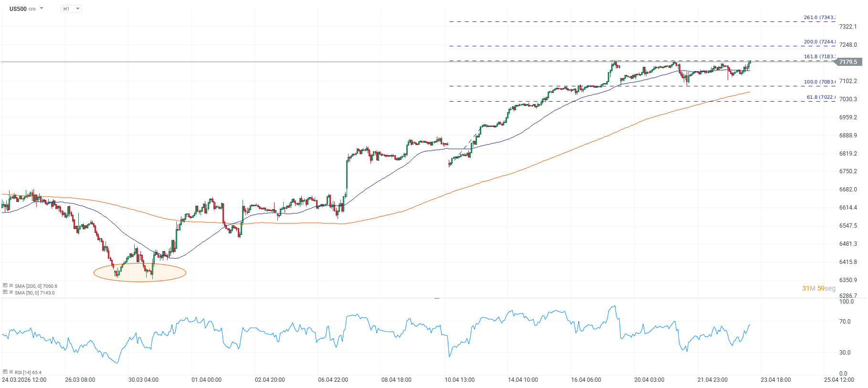Open the H1 timeframe dropdown
Screen dimensions: 868x388
78,8
